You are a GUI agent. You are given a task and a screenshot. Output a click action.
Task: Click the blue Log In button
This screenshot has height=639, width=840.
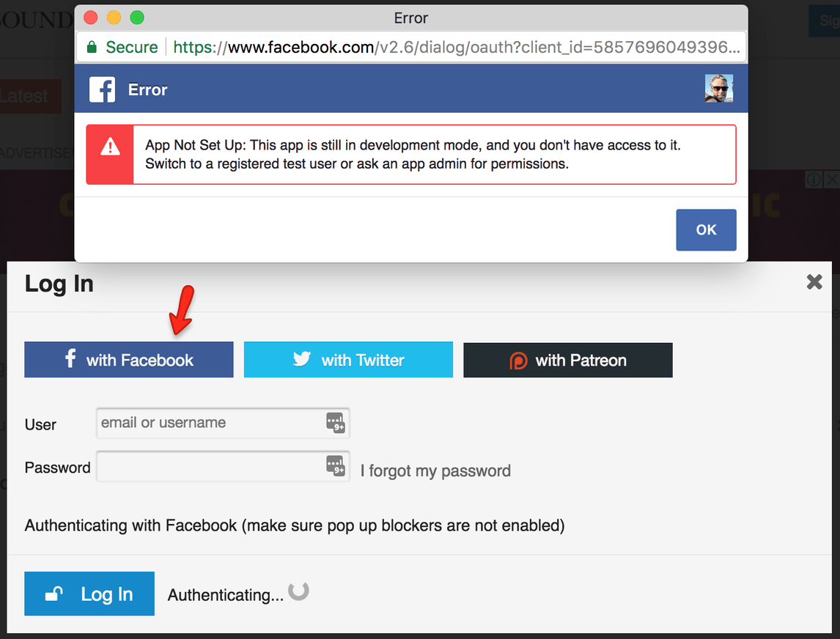(89, 594)
